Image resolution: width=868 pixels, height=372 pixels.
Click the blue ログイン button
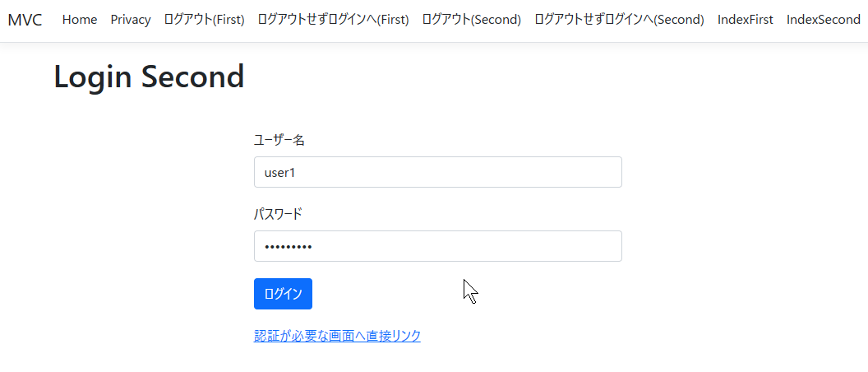pos(283,294)
